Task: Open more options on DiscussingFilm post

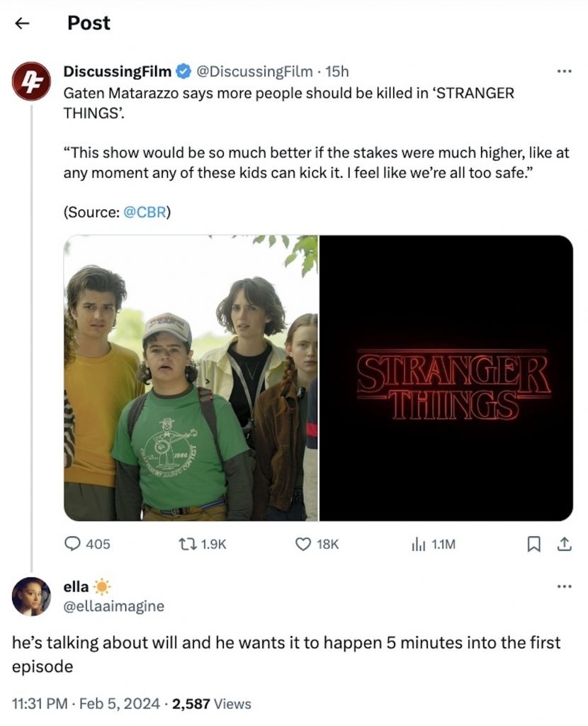Action: pos(564,71)
